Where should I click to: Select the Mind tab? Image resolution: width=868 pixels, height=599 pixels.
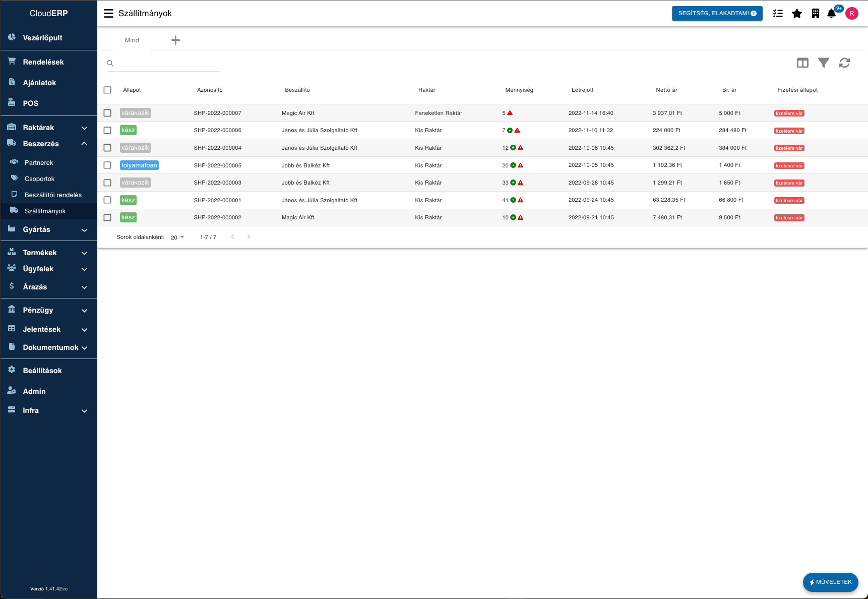click(x=132, y=40)
